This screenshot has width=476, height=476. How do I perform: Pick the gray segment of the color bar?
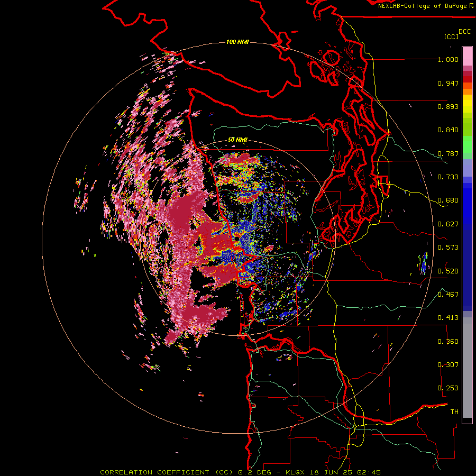467,368
